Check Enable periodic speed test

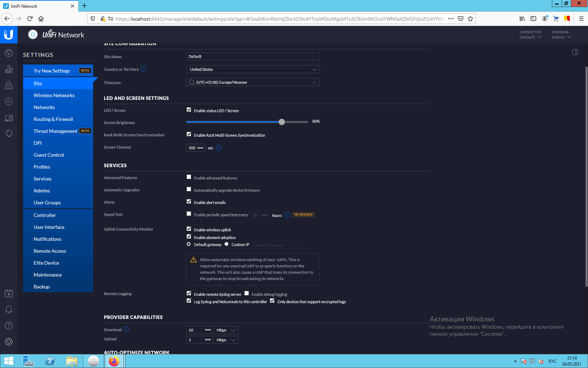(189, 214)
